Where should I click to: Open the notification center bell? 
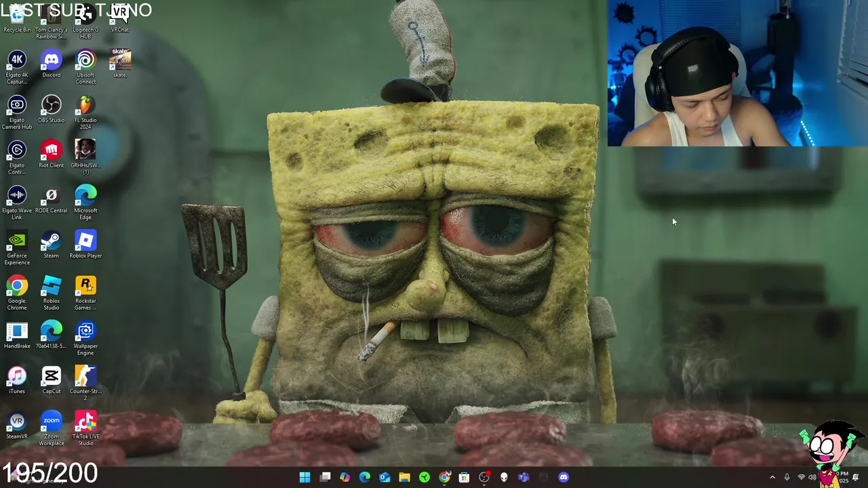[856, 477]
